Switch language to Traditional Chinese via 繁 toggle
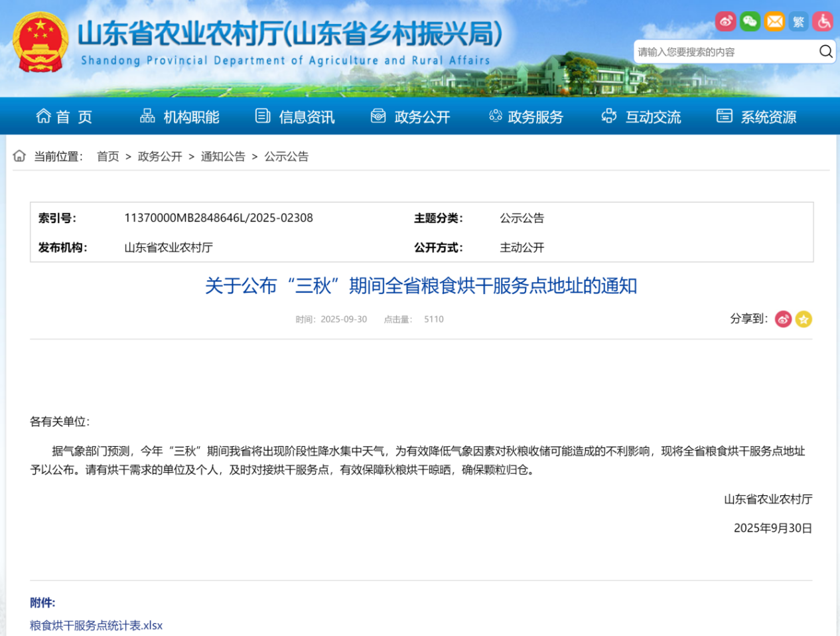This screenshot has width=840, height=636. [798, 22]
